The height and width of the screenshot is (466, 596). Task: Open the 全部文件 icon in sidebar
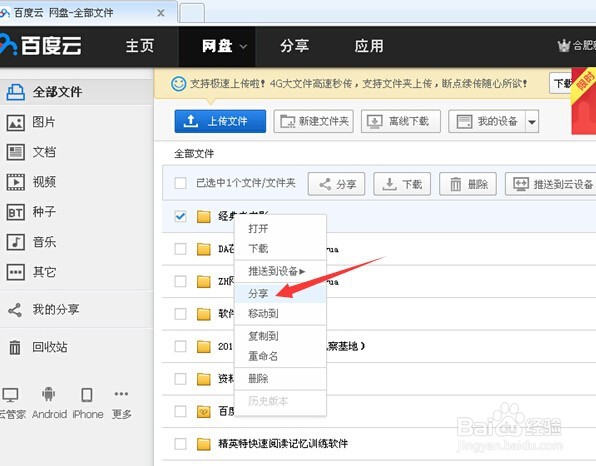(16, 92)
